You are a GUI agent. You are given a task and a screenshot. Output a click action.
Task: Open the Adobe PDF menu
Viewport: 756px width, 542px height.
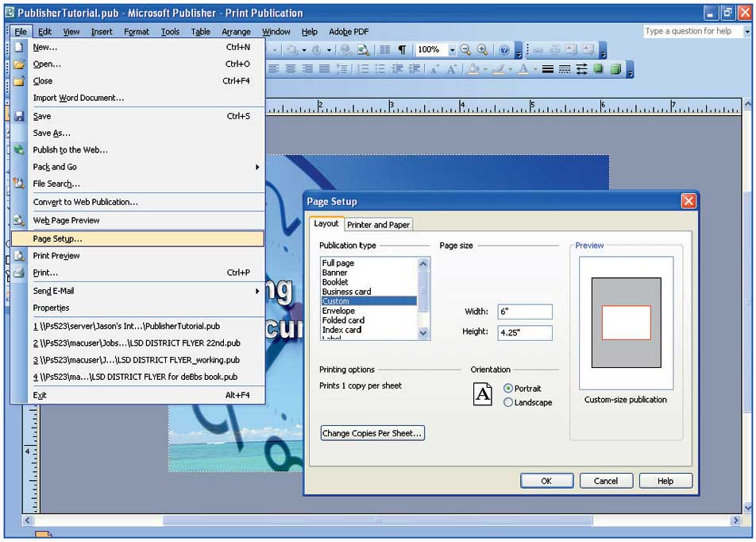point(349,32)
